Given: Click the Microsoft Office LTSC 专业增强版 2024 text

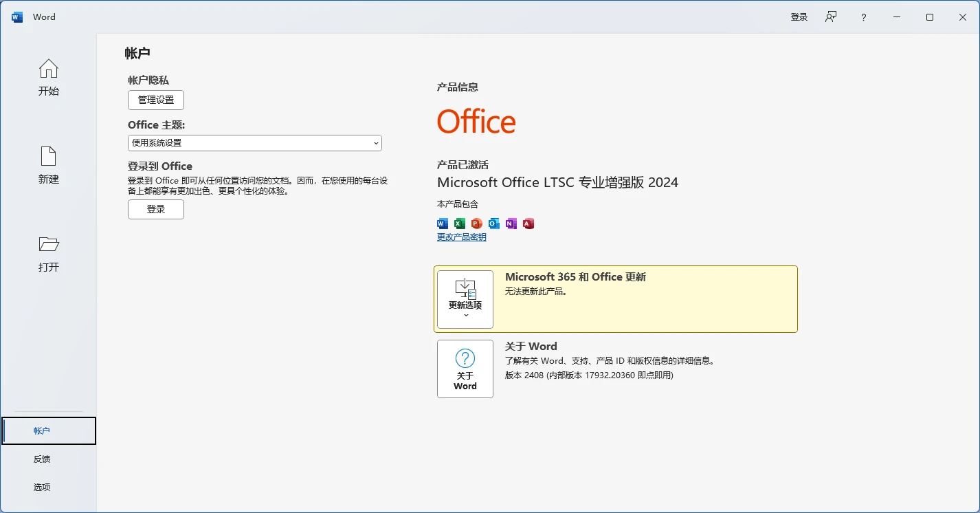Looking at the screenshot, I should (x=557, y=182).
